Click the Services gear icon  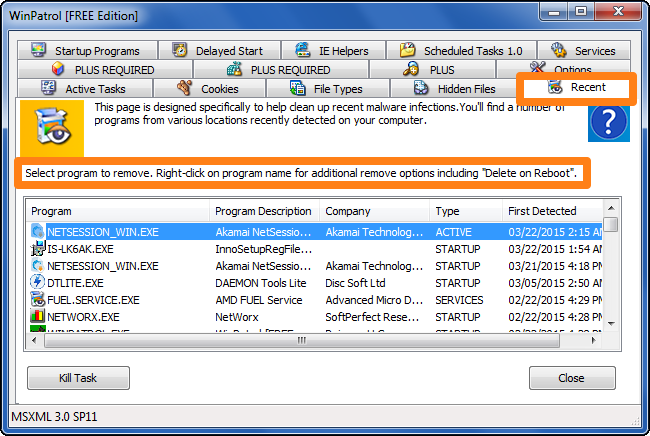pyautogui.click(x=558, y=50)
